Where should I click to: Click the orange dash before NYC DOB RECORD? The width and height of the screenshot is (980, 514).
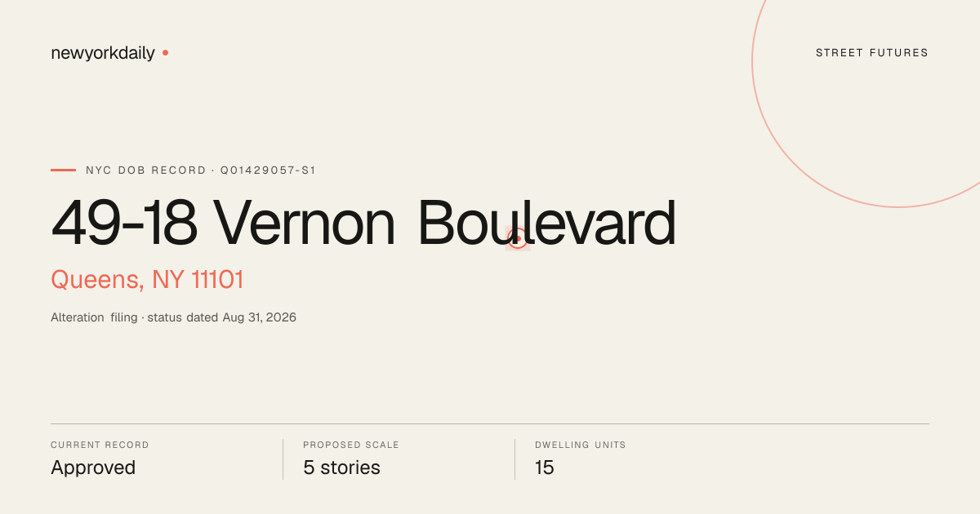coord(63,170)
